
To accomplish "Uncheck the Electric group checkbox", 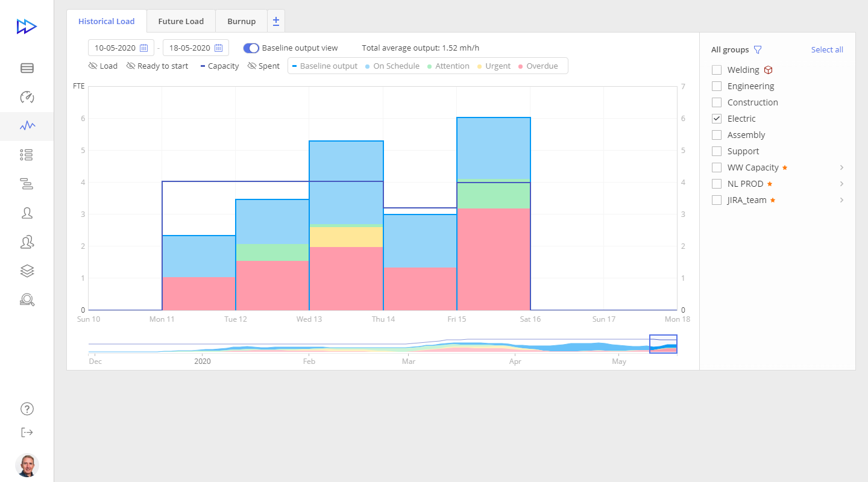I will [717, 119].
